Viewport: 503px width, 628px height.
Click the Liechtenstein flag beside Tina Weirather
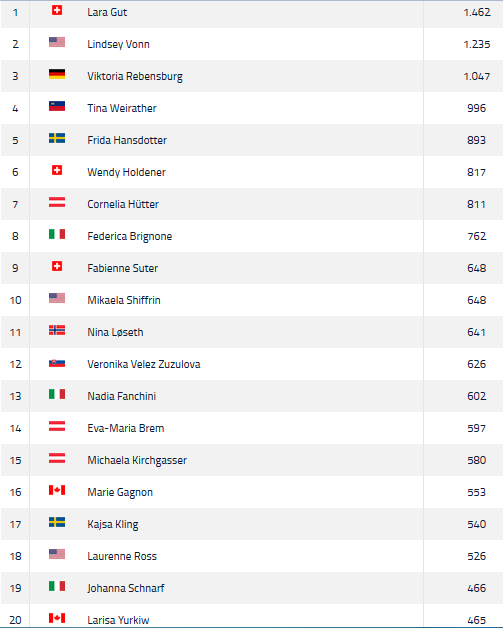57,106
